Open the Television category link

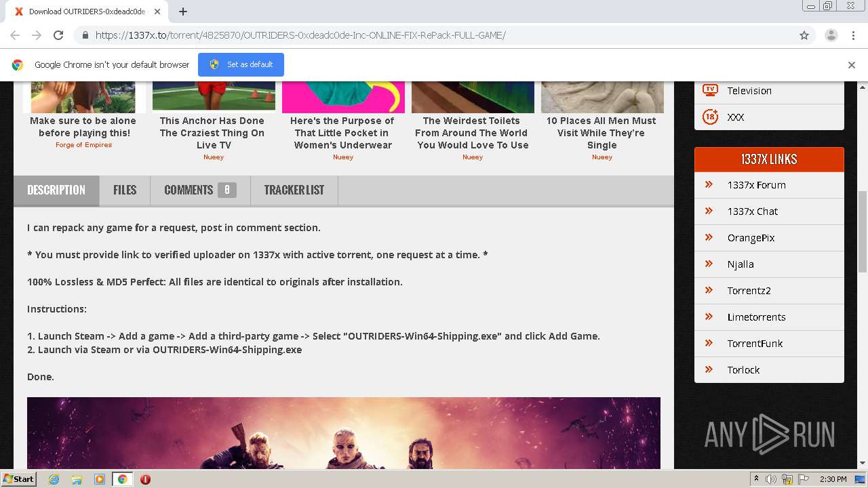coord(749,91)
